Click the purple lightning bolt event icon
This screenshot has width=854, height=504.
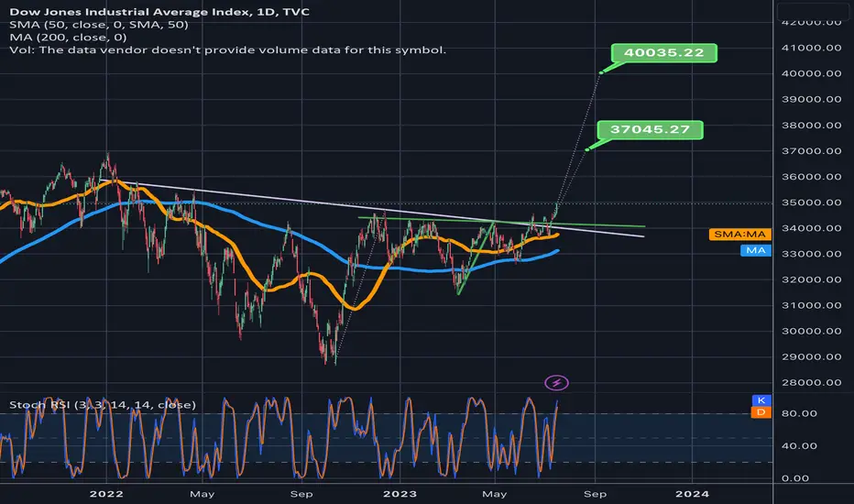(556, 383)
